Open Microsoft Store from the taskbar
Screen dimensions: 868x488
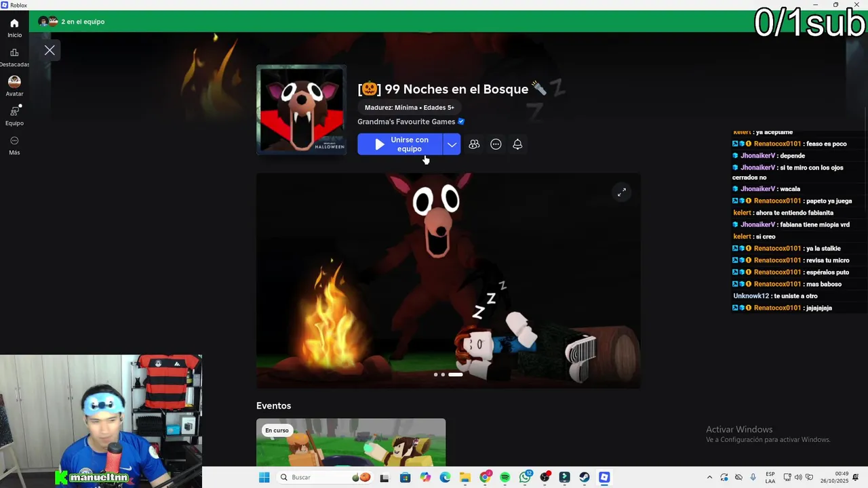point(406,477)
